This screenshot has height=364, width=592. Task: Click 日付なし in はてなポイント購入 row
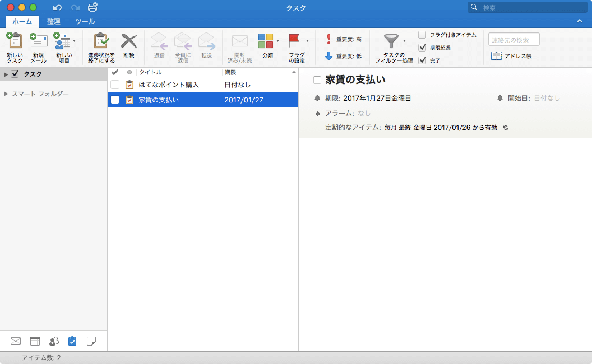238,85
